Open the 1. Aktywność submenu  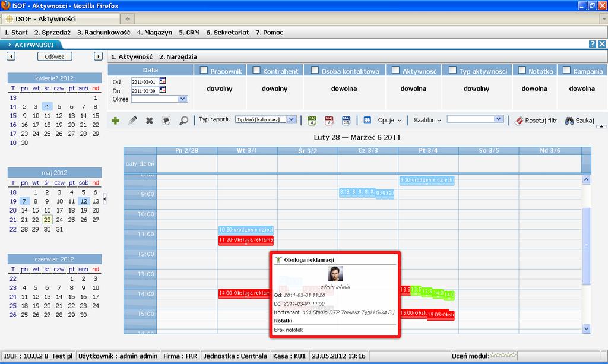(132, 56)
